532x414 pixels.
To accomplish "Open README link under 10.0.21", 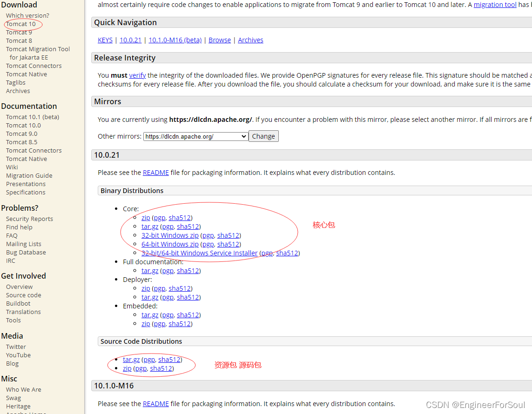I will click(x=156, y=173).
